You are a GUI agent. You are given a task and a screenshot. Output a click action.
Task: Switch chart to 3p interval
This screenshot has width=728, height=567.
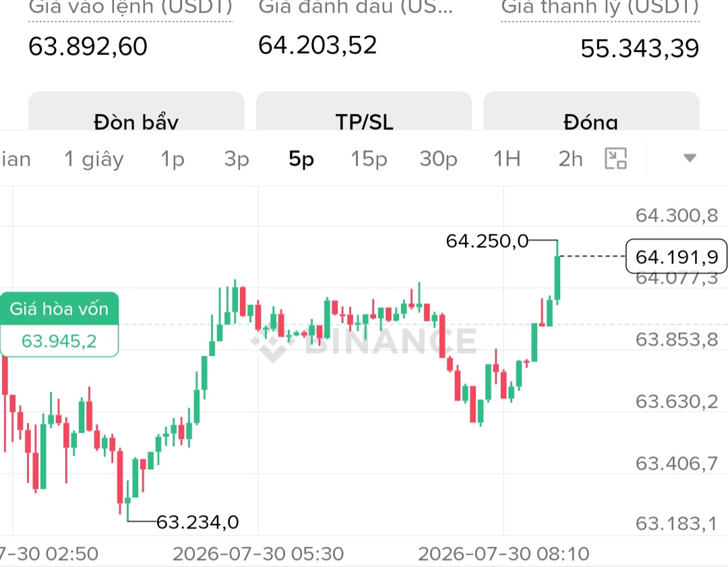(x=237, y=159)
